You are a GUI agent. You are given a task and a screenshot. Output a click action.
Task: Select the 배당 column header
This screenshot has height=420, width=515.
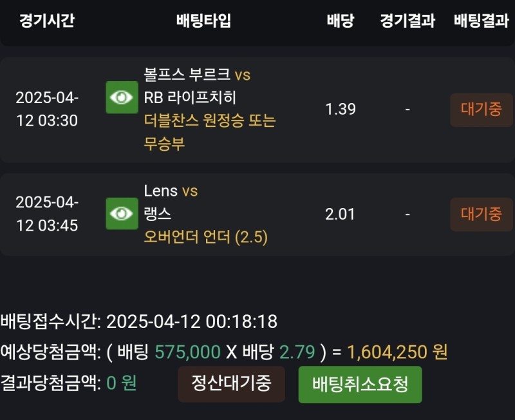click(x=340, y=21)
